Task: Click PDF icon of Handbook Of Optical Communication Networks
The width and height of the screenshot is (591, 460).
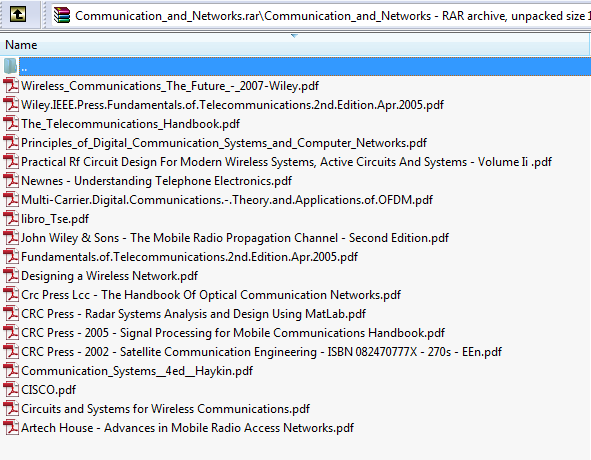Action: (x=11, y=294)
